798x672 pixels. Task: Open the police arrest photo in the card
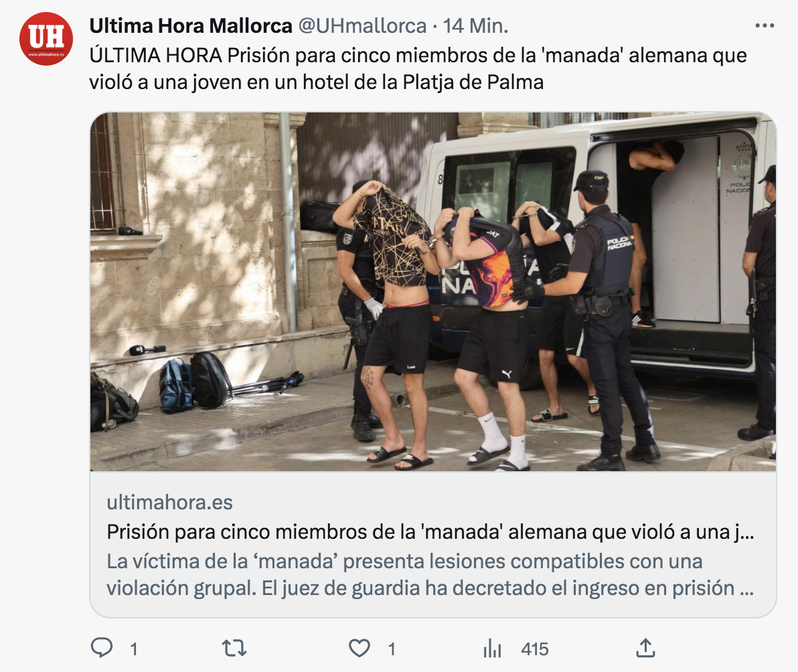point(433,292)
